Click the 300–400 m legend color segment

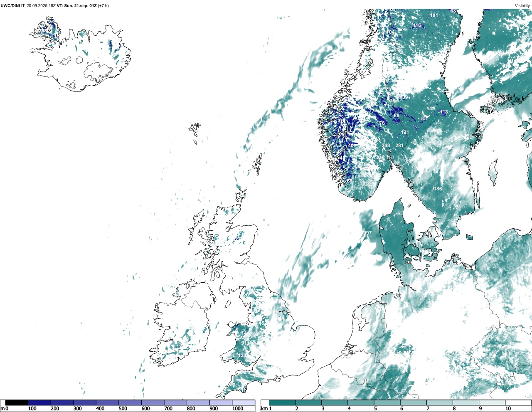point(85,403)
